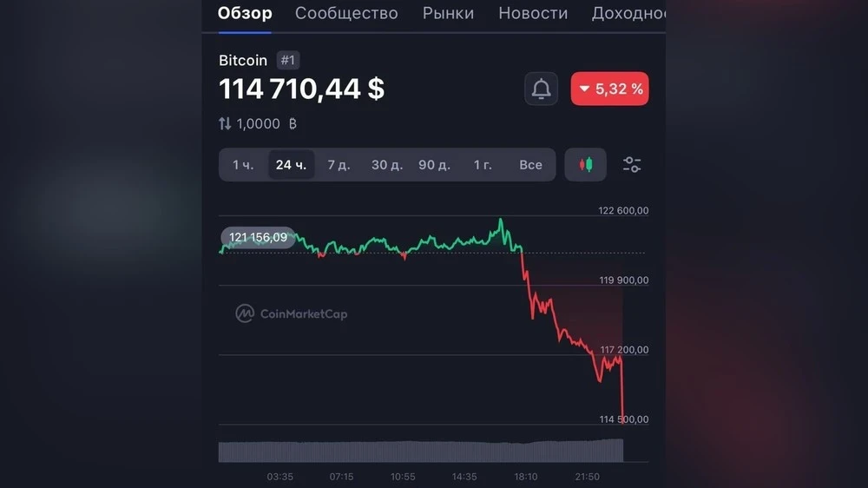Image resolution: width=868 pixels, height=488 pixels.
Task: Click the CoinMarketCap logo watermark
Action: [x=292, y=313]
